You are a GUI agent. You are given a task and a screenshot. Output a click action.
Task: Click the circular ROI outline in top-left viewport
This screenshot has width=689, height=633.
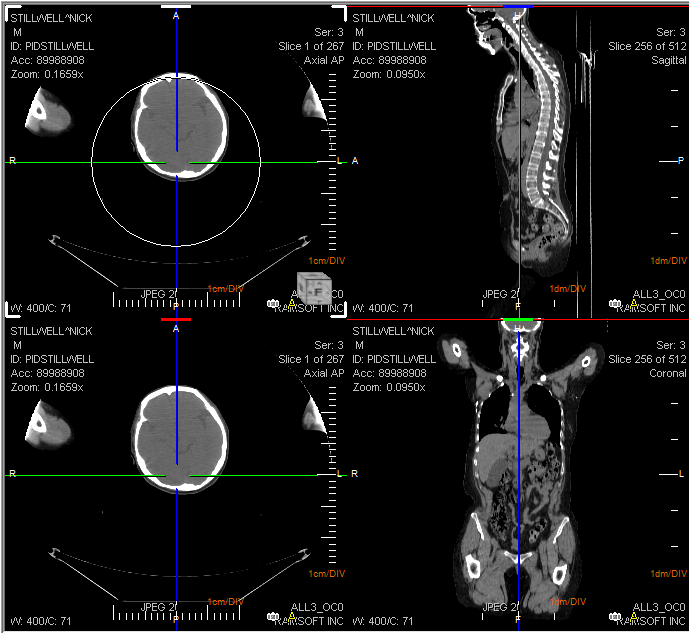(93, 160)
